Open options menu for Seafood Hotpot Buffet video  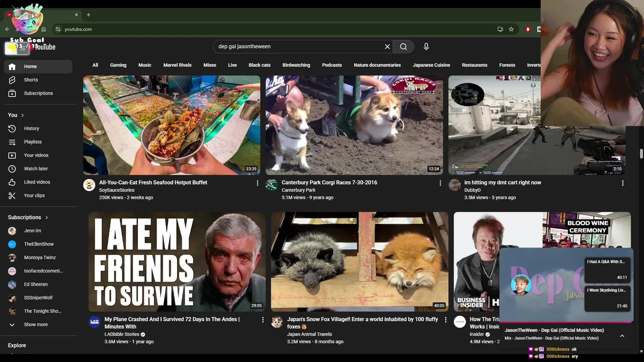pos(258,183)
